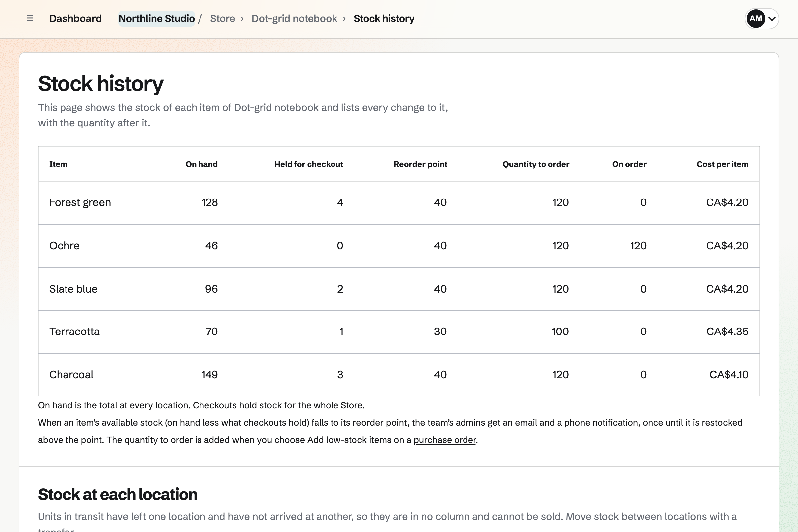Open the hamburger menu icon
798x532 pixels.
pyautogui.click(x=30, y=18)
